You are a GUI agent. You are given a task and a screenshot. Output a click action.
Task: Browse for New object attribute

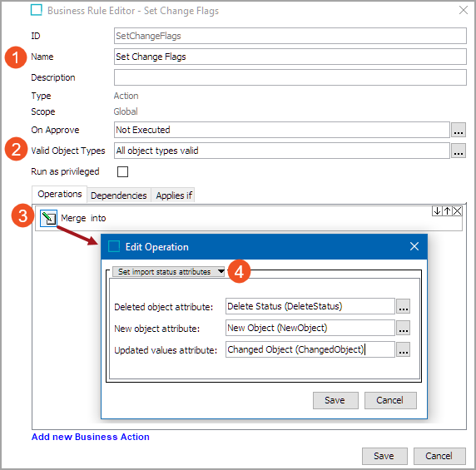[403, 328]
